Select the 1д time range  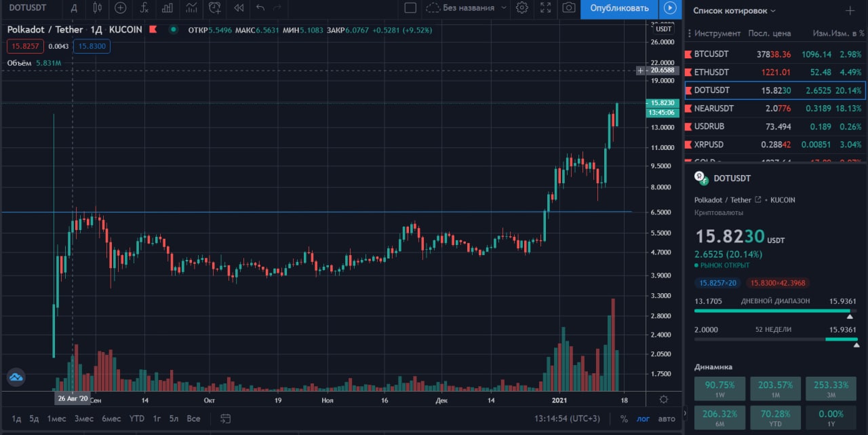tap(17, 419)
